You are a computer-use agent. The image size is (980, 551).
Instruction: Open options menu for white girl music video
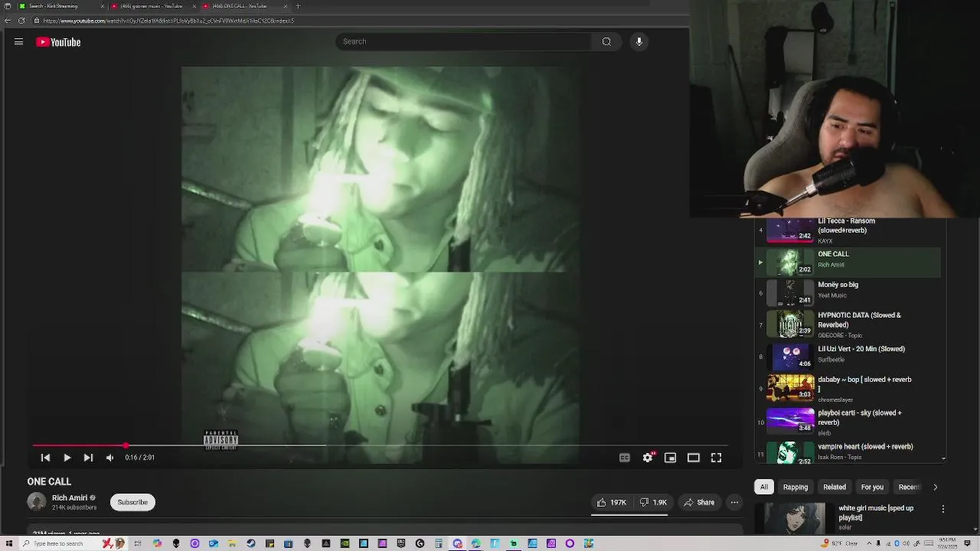(x=943, y=509)
